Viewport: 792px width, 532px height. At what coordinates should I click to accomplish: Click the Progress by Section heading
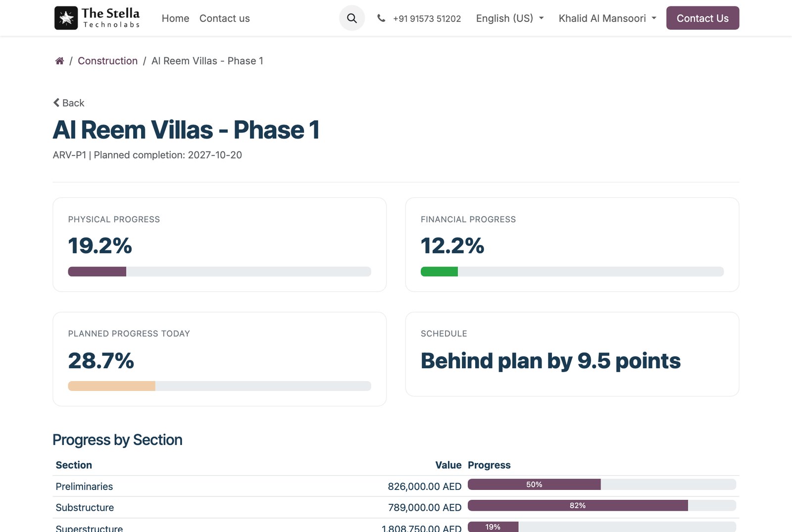(117, 440)
